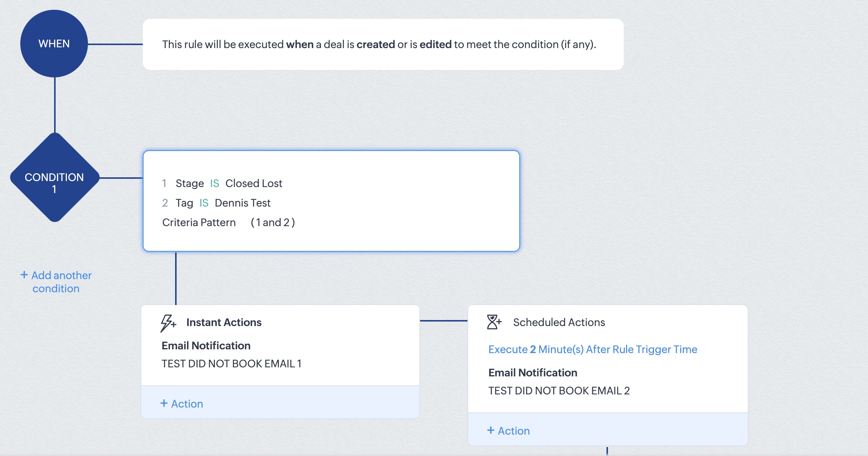Click the plus icon under Instant Actions
Viewport: 868px width, 456px height.
tap(164, 403)
